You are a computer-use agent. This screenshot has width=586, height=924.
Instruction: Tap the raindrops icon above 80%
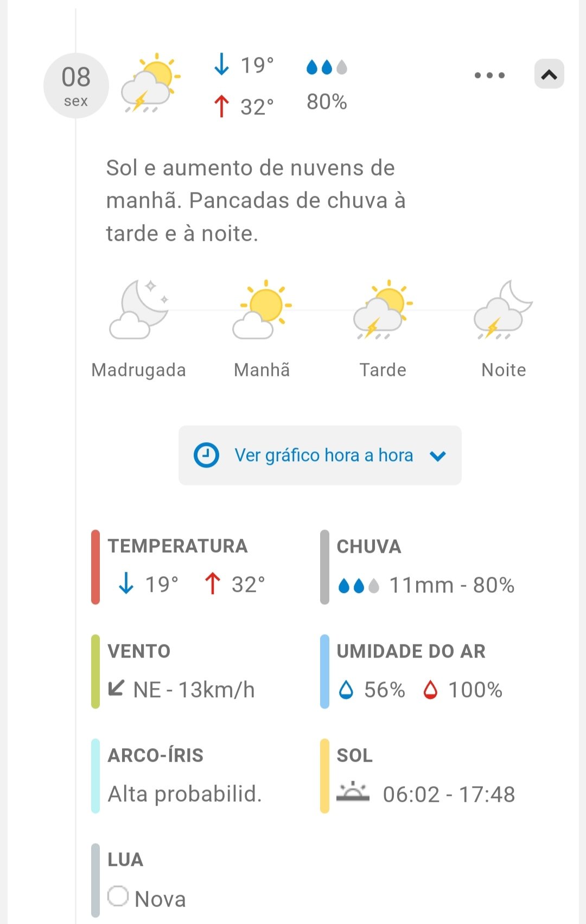click(327, 67)
